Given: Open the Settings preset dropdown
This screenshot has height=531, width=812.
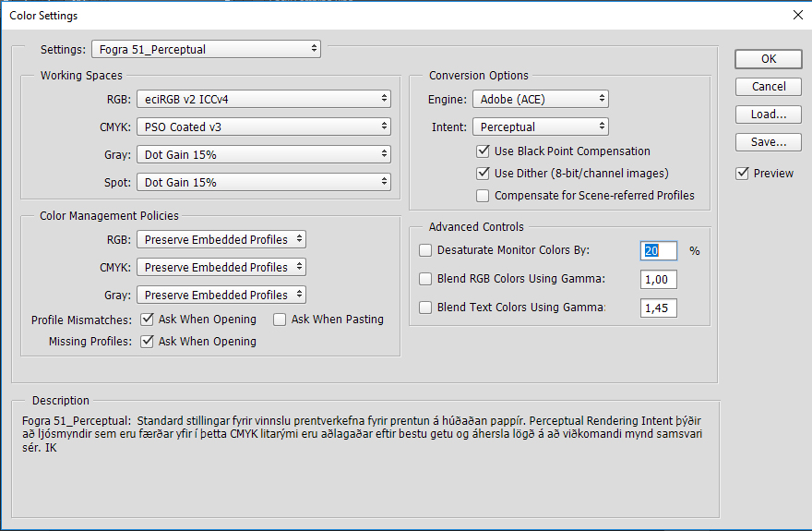Looking at the screenshot, I should [206, 48].
